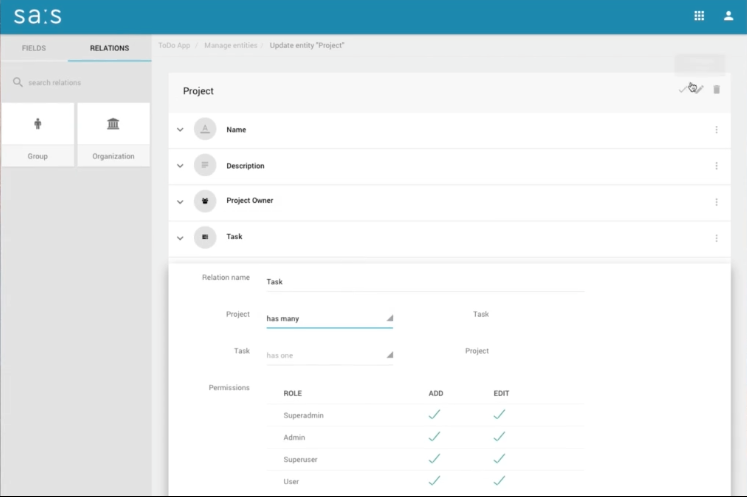Click the ToDo App breadcrumb link
747x497 pixels.
click(x=174, y=45)
